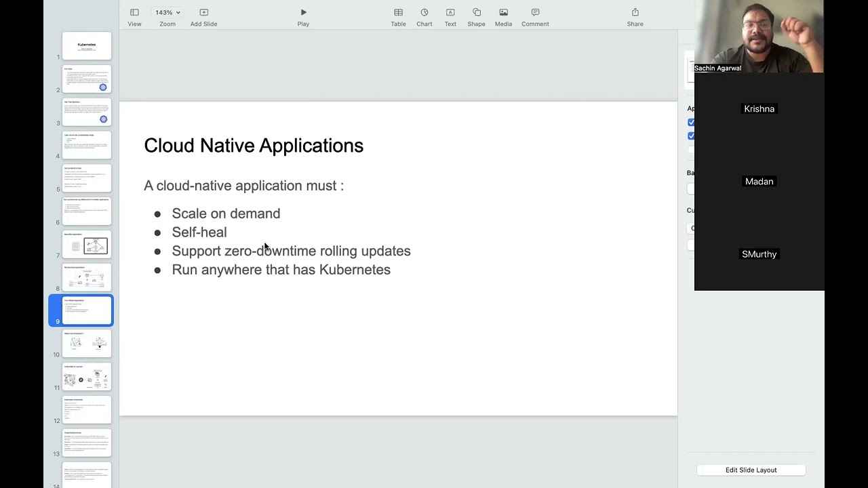Toggle the second Appearance checkbox in the inspector
The height and width of the screenshot is (488, 868).
691,136
